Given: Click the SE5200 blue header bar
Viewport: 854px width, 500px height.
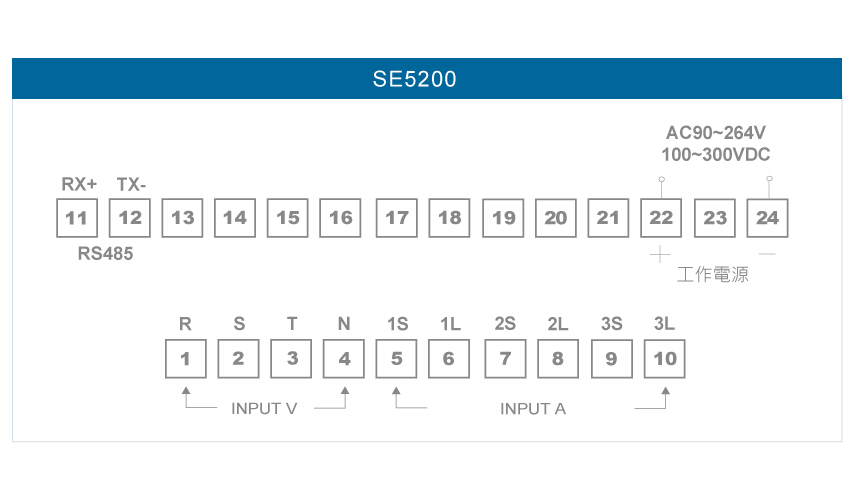Looking at the screenshot, I should 427,78.
